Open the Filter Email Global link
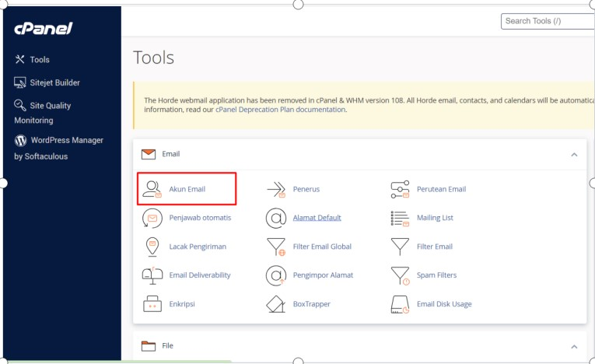Viewport: 595px width, 364px height. pyautogui.click(x=322, y=247)
